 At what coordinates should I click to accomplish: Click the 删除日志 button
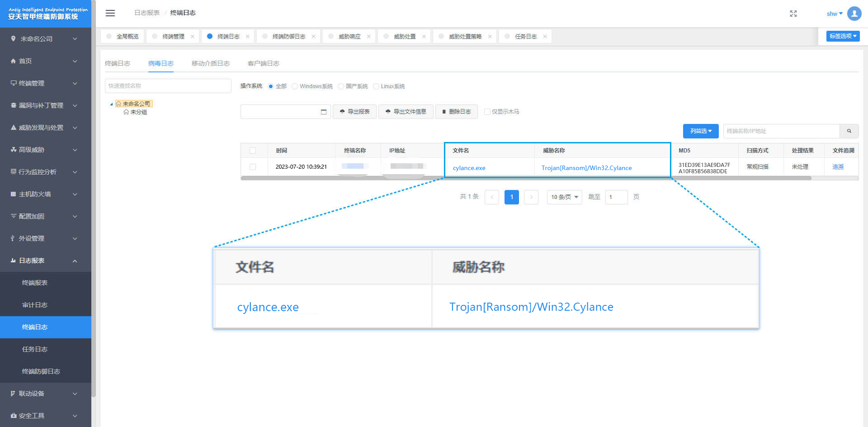click(x=456, y=112)
